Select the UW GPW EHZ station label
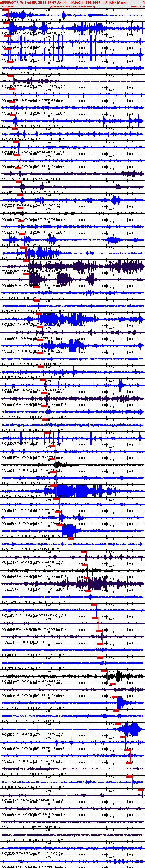Viewport: 145px width, 868px height. tap(33, 391)
